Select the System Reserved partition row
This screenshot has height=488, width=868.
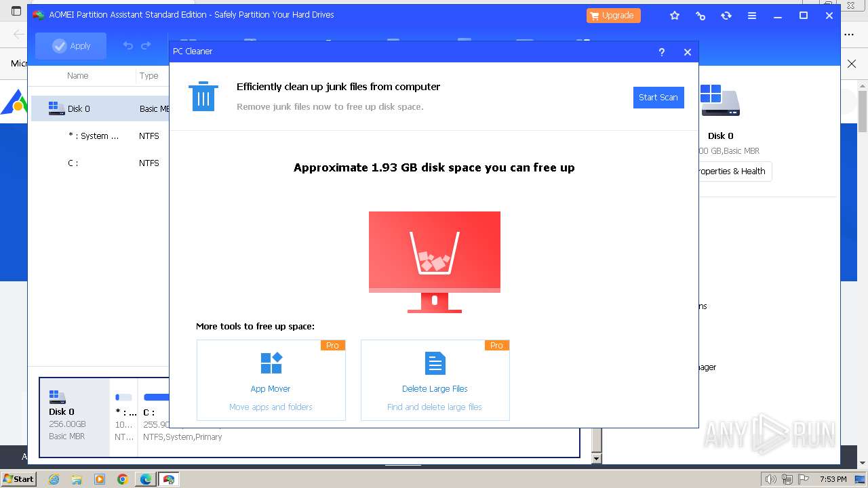[x=100, y=136]
